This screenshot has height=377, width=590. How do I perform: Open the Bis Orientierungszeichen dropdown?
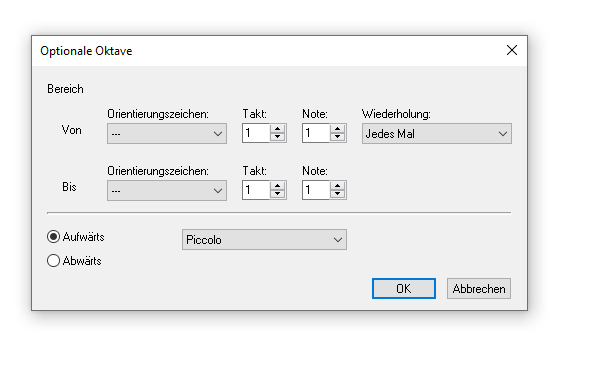point(167,190)
